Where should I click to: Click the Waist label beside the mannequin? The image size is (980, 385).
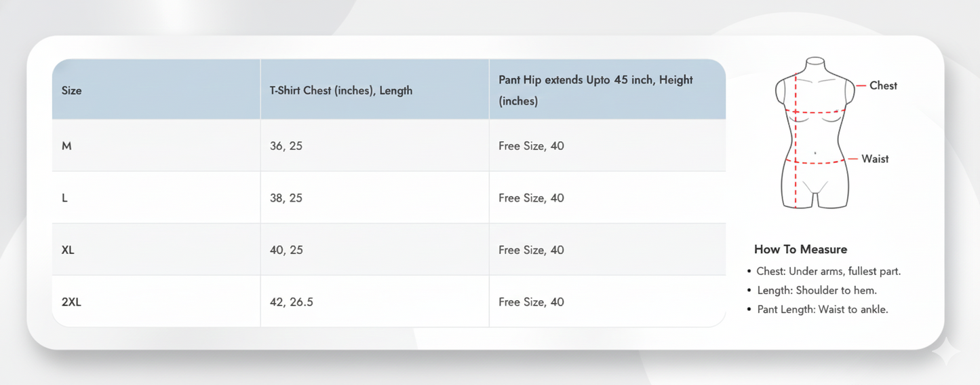pos(875,159)
